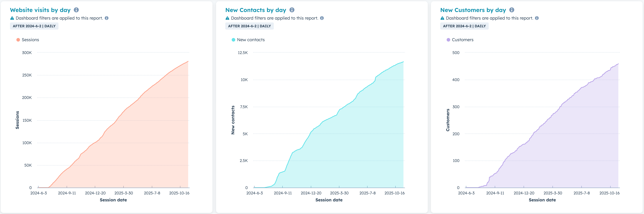Viewport: 644px width, 214px height.
Task: Click info icon next to Website visits by day
Action: point(76,10)
